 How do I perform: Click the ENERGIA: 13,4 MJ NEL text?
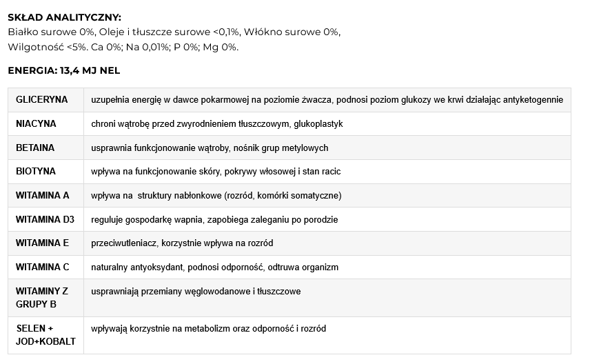[64, 70]
